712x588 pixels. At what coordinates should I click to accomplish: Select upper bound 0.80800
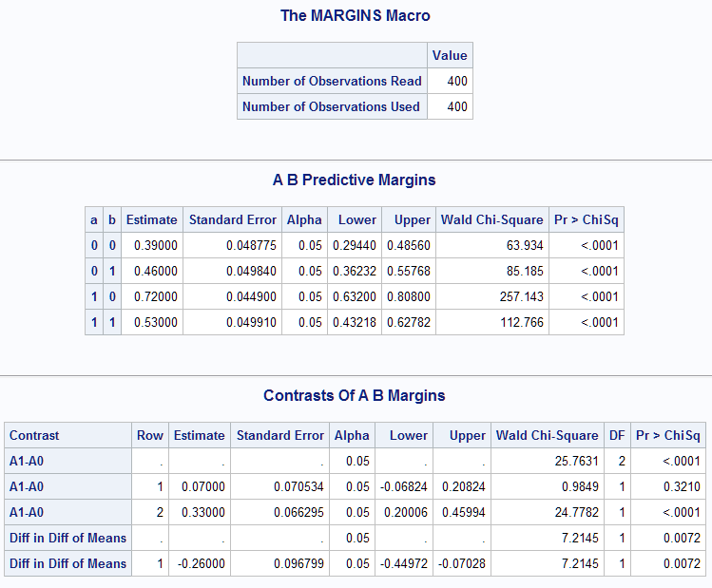(408, 296)
